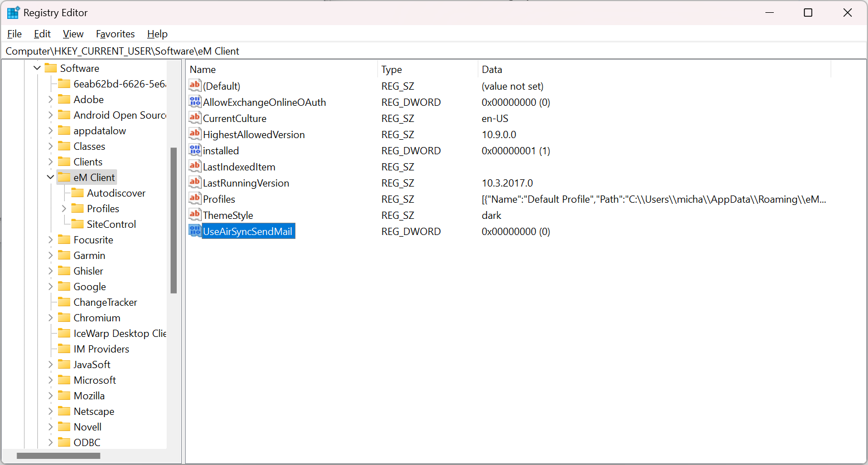Click the eM Client folder icon

[x=64, y=177]
